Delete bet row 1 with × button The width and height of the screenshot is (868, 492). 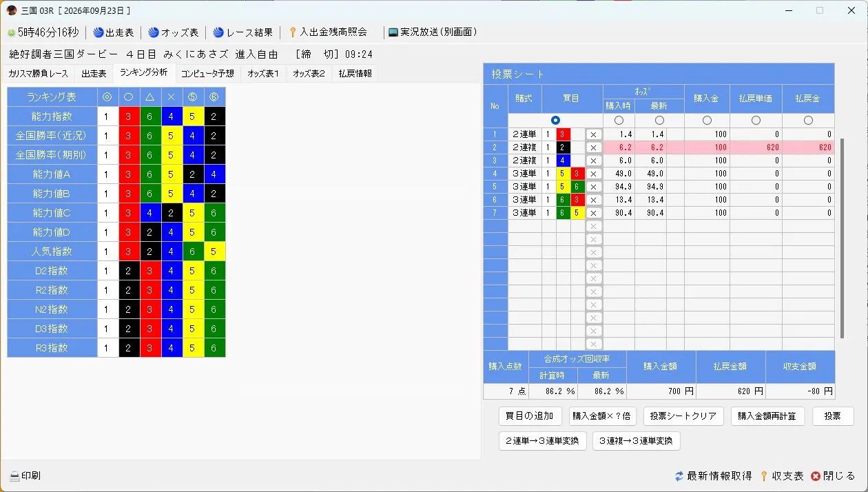(x=593, y=134)
